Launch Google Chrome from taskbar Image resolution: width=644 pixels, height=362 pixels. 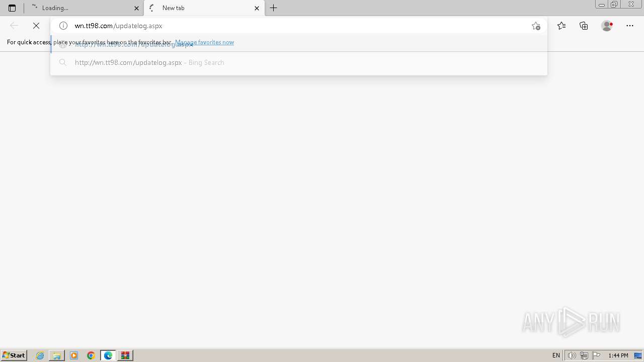click(91, 355)
